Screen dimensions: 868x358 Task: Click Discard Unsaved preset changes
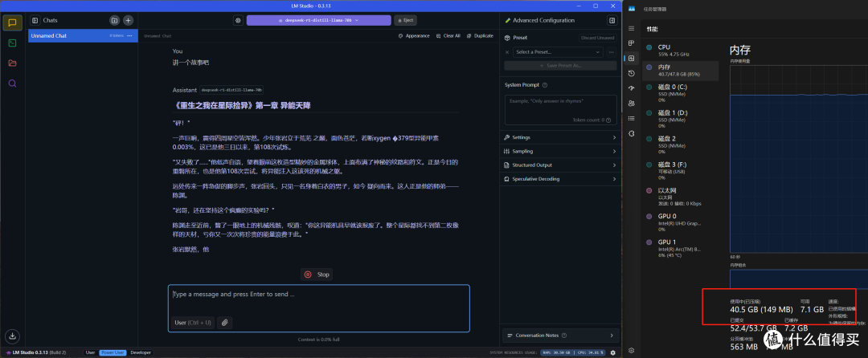(598, 38)
